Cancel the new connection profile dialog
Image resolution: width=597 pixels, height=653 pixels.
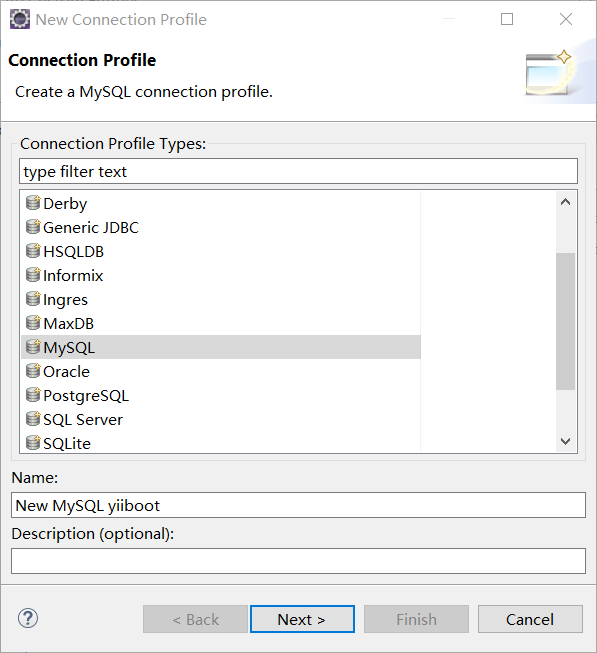[x=530, y=619]
